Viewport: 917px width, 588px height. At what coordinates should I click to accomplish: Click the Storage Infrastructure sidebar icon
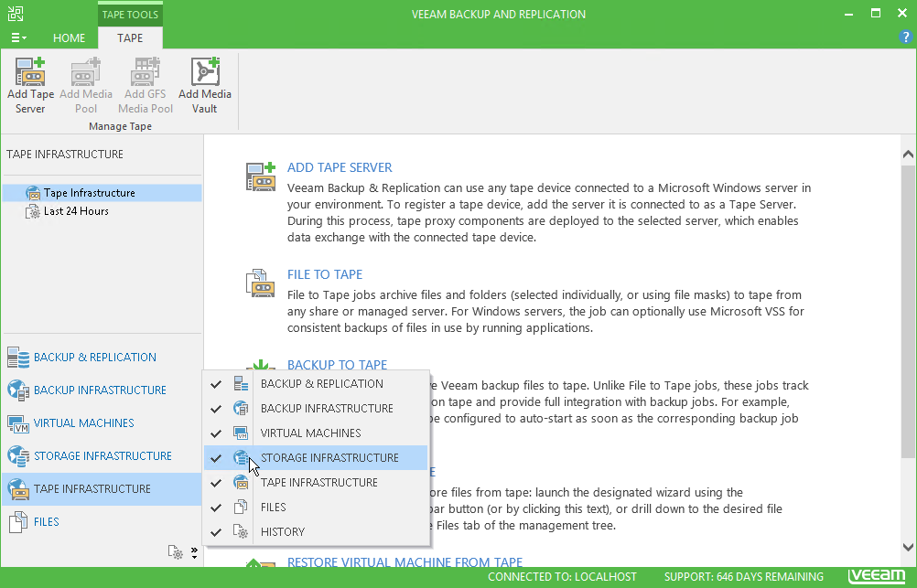pos(18,456)
